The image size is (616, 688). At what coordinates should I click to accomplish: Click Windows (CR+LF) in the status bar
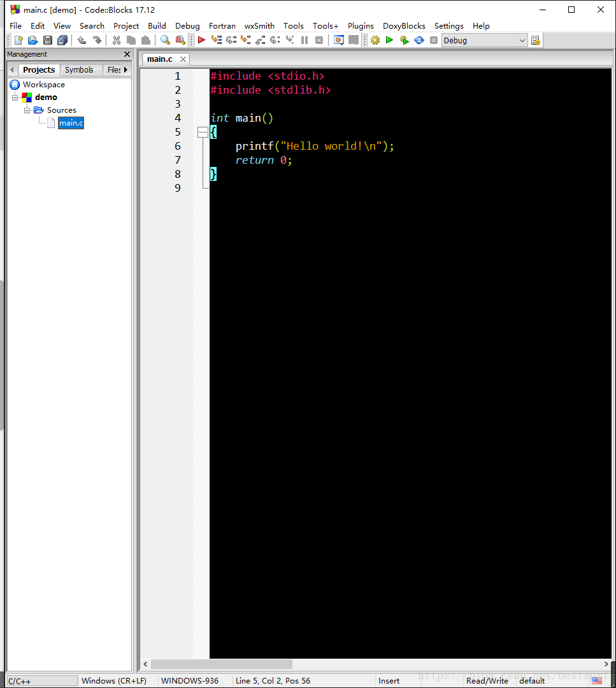click(114, 681)
